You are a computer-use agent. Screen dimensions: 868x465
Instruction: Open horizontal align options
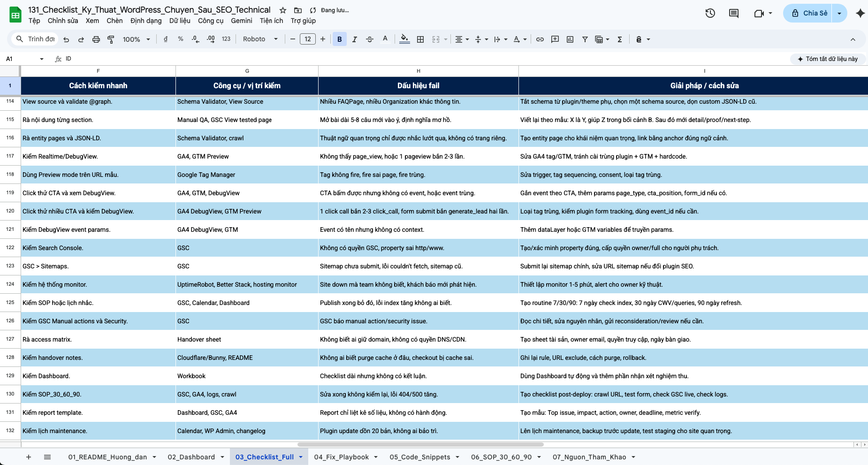pos(462,39)
